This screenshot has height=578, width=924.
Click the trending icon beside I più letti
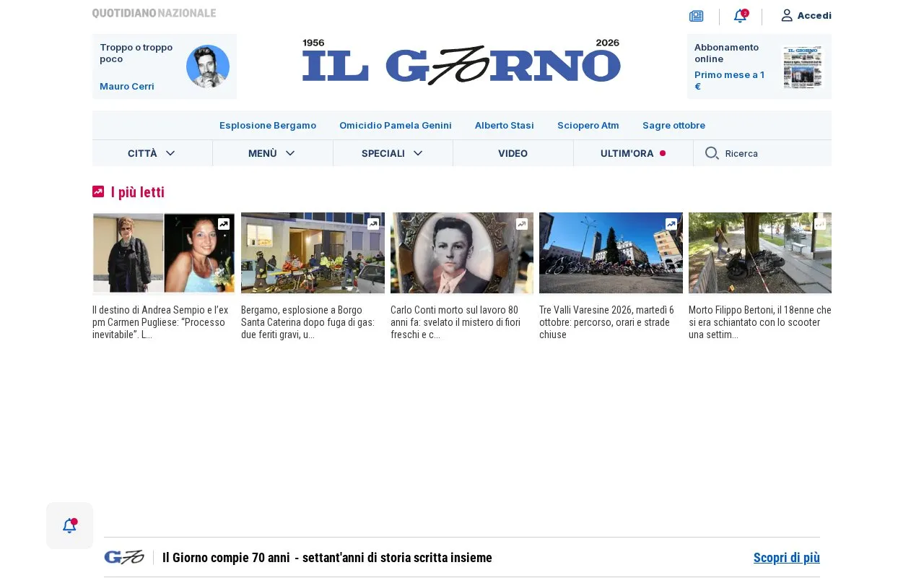pyautogui.click(x=98, y=191)
